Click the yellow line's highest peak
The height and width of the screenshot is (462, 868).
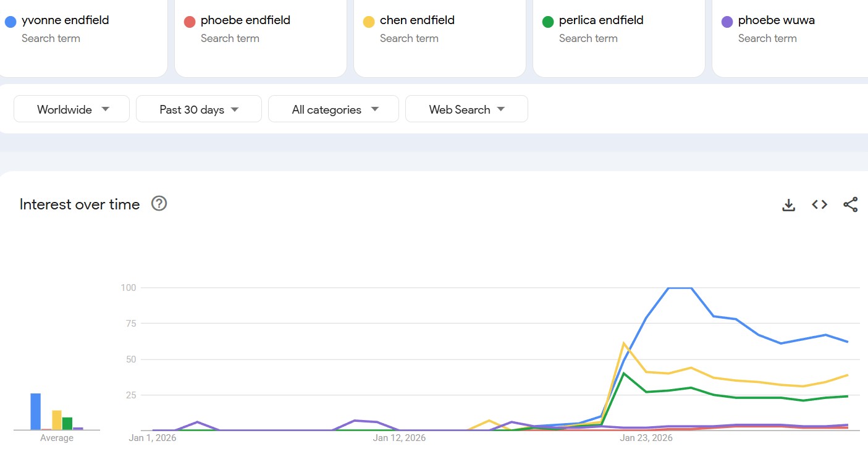point(624,343)
